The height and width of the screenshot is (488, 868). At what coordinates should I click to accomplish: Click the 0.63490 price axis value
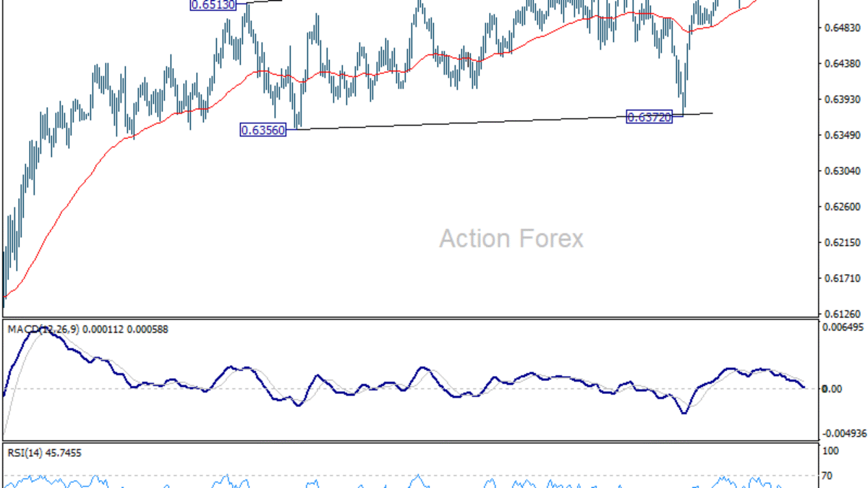(843, 135)
